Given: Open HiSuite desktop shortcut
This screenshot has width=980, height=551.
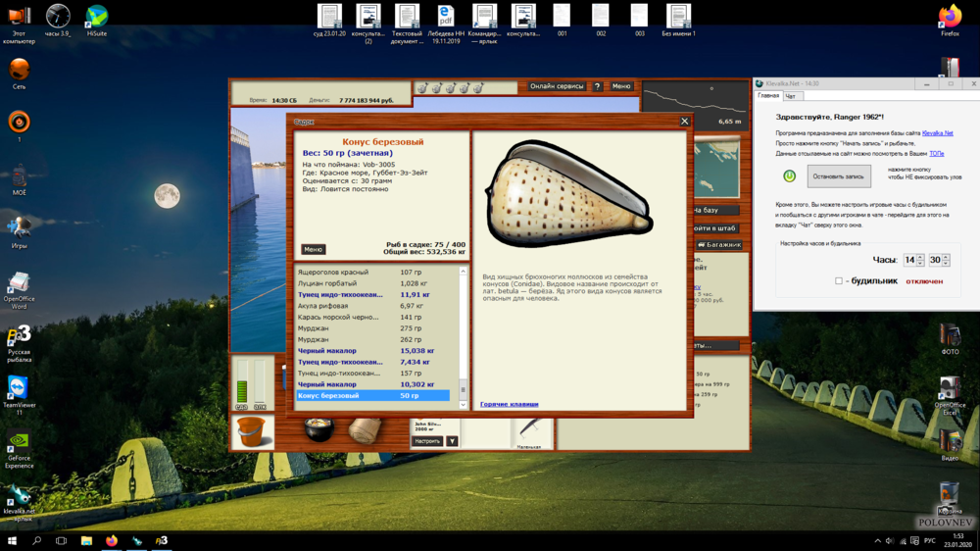Looking at the screenshot, I should 96,18.
